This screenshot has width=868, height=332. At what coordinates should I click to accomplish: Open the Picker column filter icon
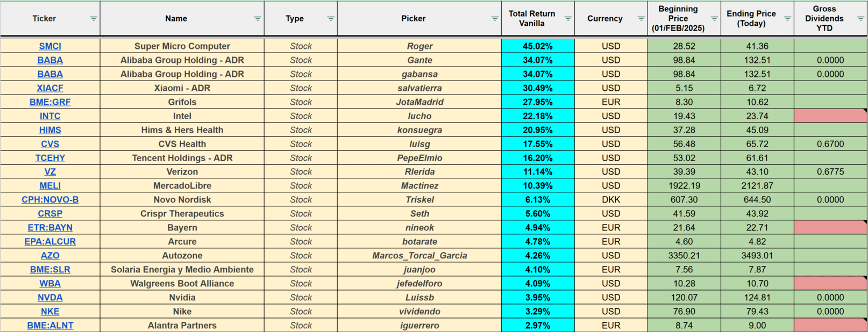tap(495, 19)
